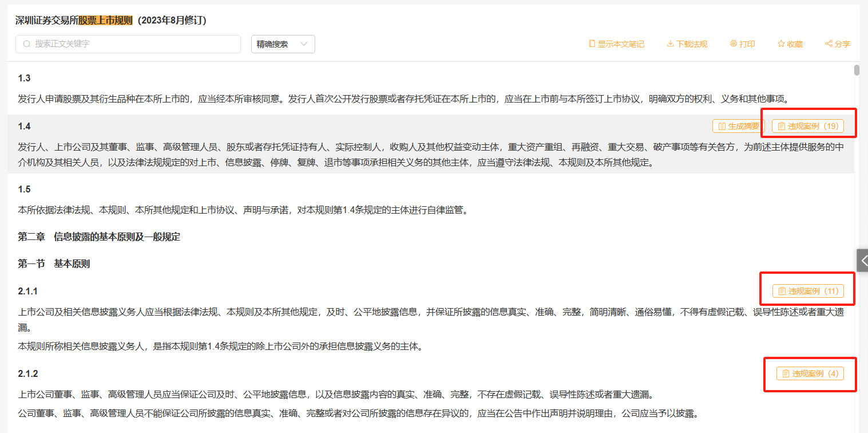Click 生成摘要 button for article 1.4

pos(739,126)
